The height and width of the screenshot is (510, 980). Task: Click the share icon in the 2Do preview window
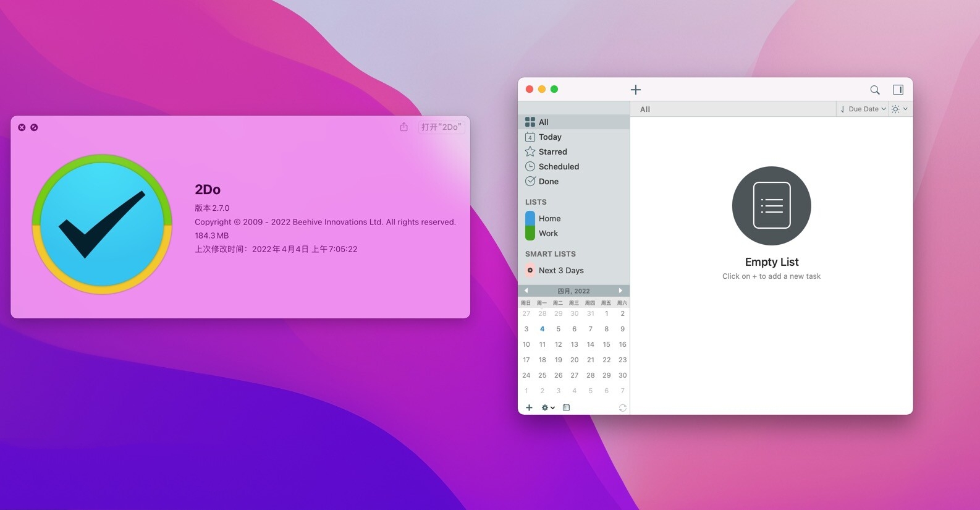403,127
